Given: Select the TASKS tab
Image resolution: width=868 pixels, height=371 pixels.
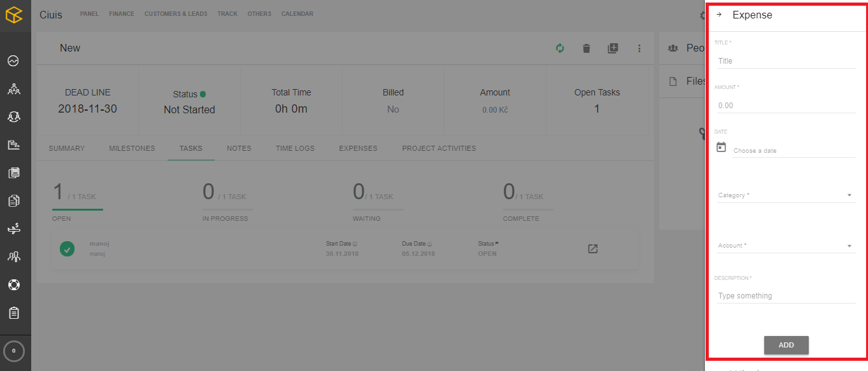Looking at the screenshot, I should pyautogui.click(x=191, y=148).
